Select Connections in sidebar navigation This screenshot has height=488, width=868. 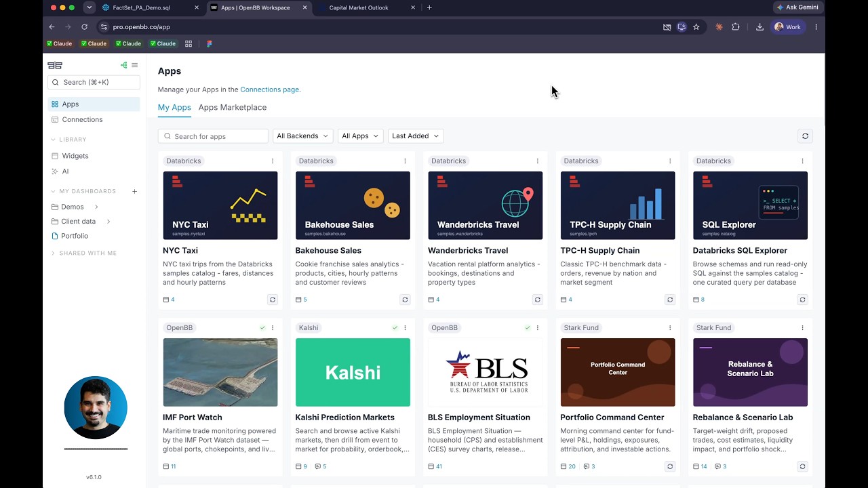pyautogui.click(x=94, y=119)
